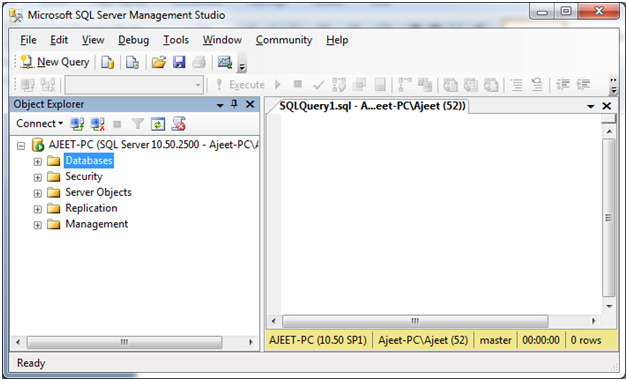
Task: Open a Database Engine Query
Action: tap(107, 62)
